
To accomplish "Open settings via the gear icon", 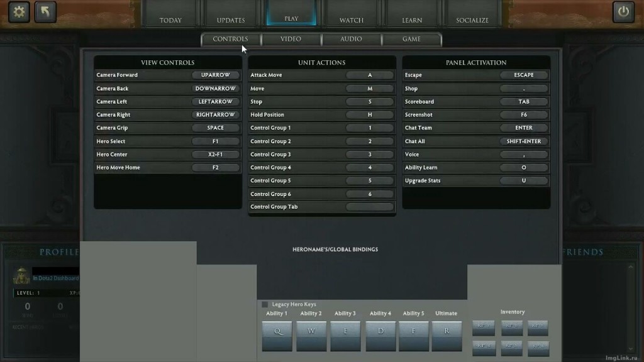I will click(x=19, y=12).
